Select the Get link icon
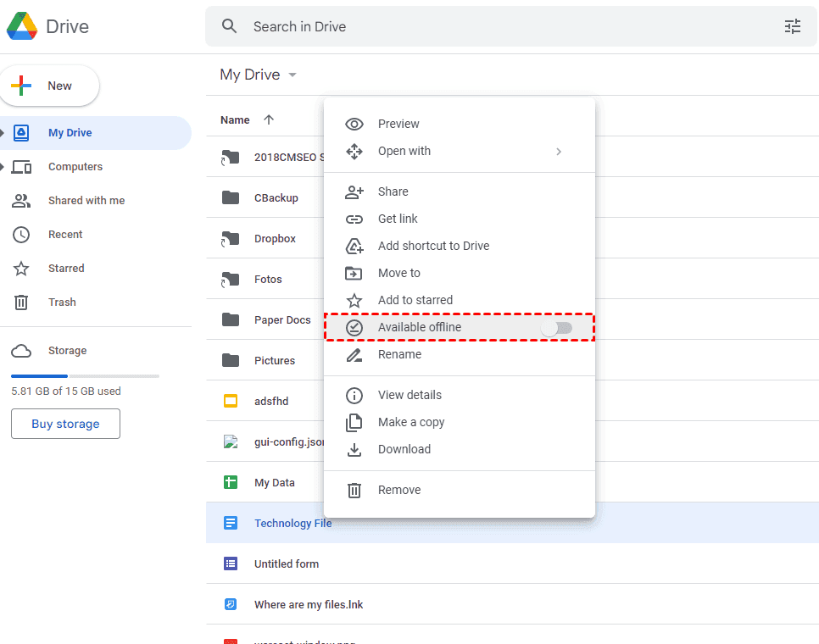The width and height of the screenshot is (819, 644). (x=354, y=219)
